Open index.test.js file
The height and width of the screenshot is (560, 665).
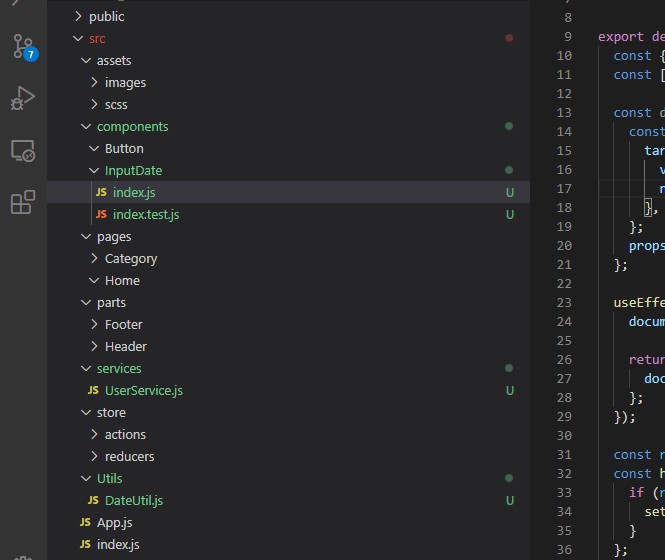[288, 214]
